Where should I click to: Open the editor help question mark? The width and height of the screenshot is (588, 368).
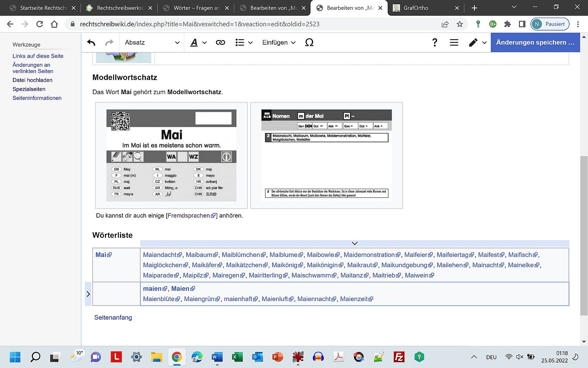pos(434,42)
